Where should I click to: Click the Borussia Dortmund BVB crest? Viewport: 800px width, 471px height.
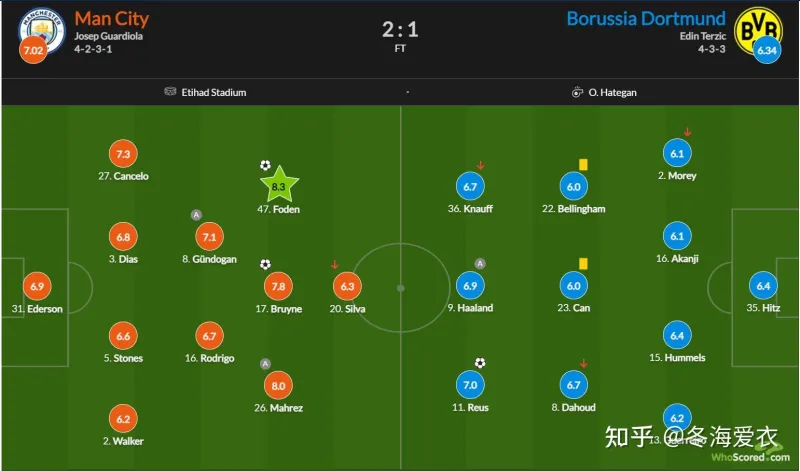tap(758, 30)
